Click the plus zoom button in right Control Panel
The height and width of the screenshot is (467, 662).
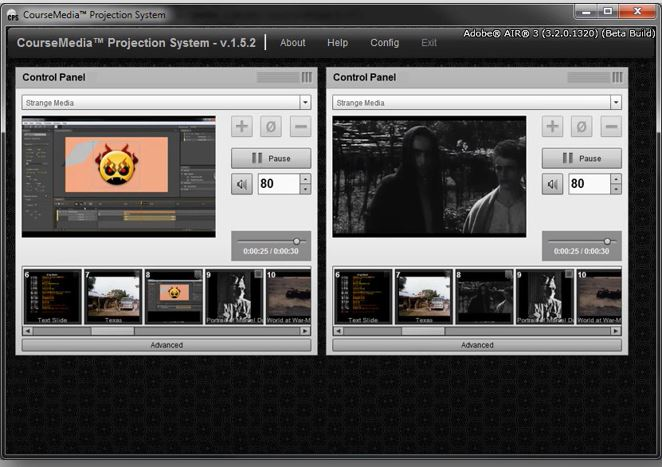point(553,126)
